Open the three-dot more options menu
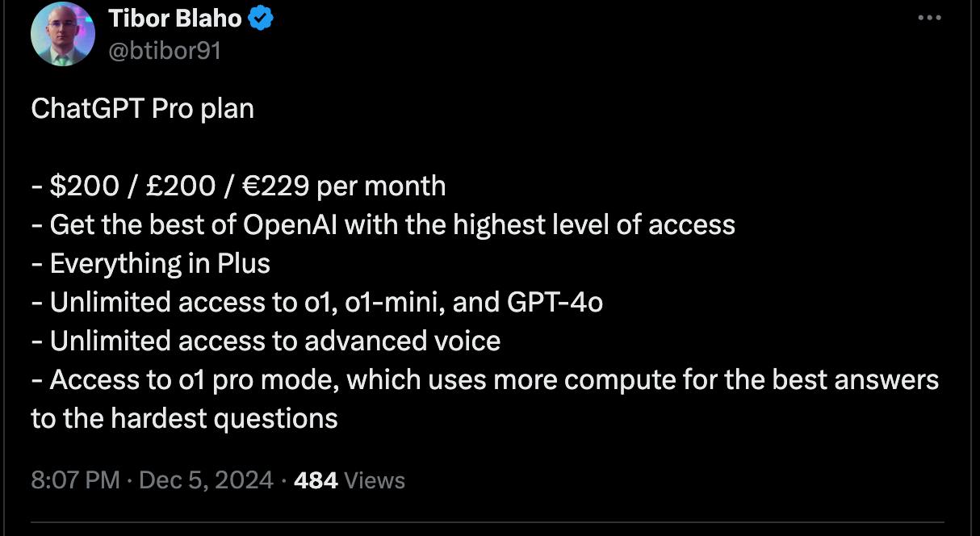980x536 pixels. (x=930, y=19)
